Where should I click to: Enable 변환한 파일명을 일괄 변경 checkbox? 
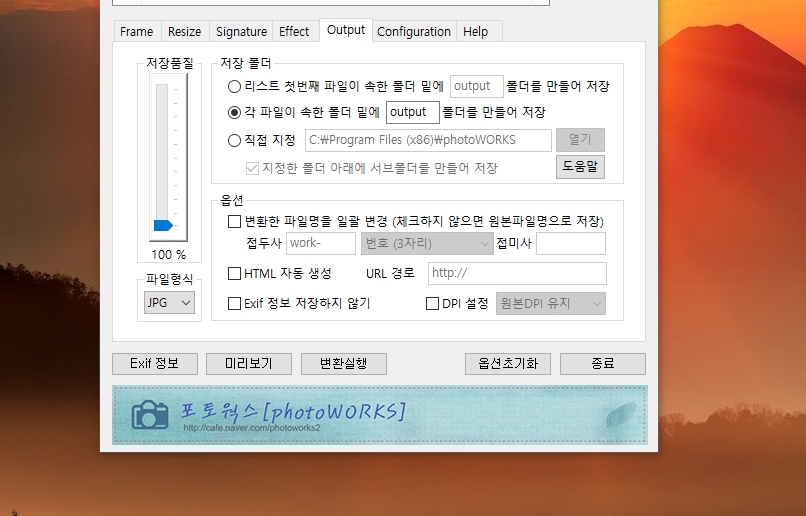[234, 221]
